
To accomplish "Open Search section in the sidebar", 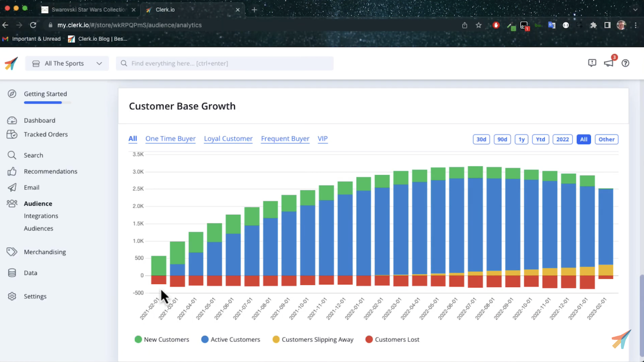I will (x=33, y=155).
